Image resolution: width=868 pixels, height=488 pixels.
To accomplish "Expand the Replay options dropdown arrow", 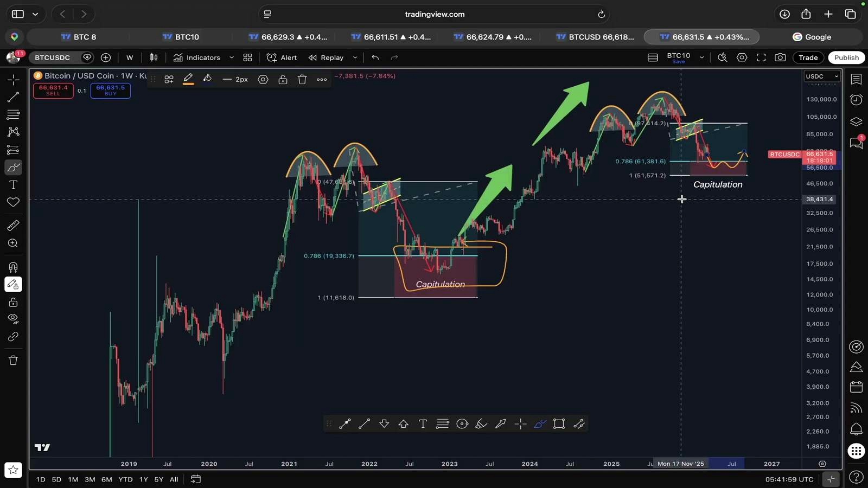I will click(355, 57).
